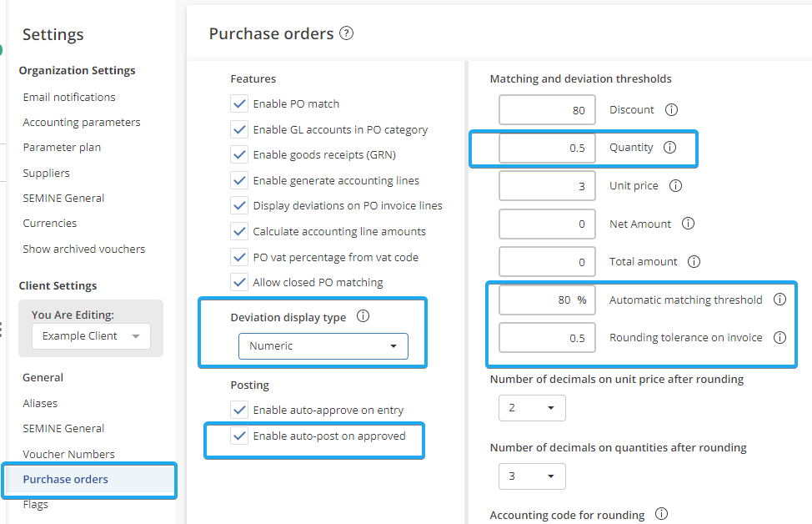Click Automatic matching threshold info icon

[779, 300]
